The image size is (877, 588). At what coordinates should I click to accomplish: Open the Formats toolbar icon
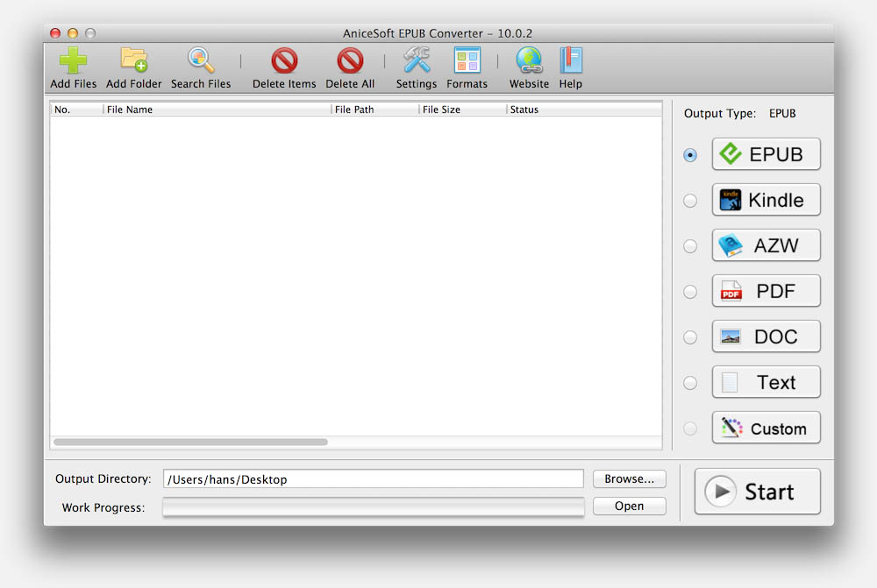467,61
